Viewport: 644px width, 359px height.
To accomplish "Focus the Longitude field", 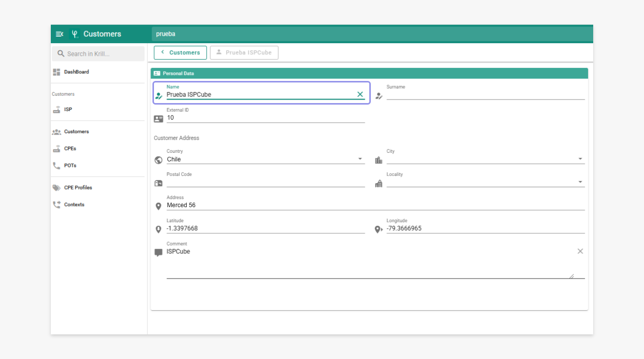I will (x=486, y=228).
